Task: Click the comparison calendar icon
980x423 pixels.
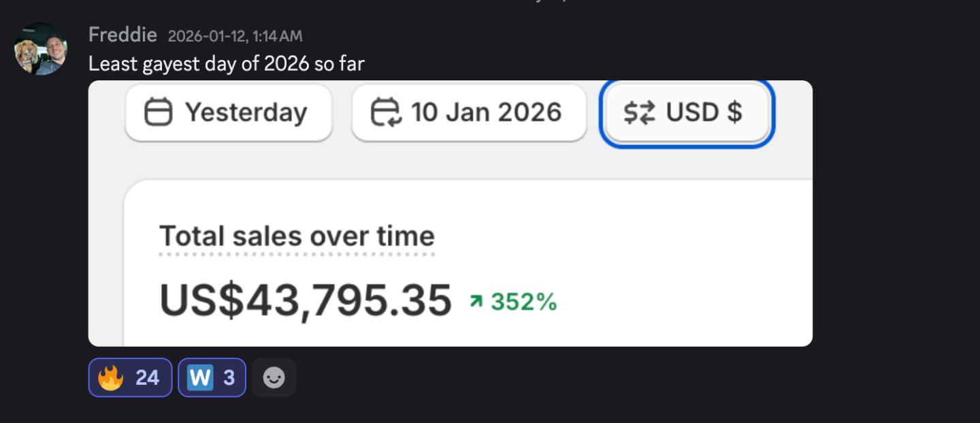Action: 386,112
